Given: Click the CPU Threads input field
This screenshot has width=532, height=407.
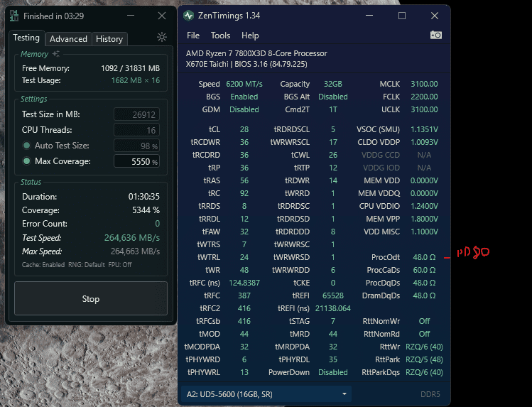Looking at the screenshot, I should point(137,130).
